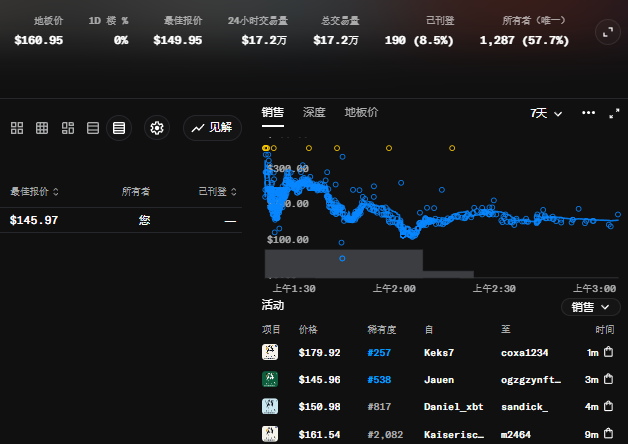Switch to mosaic layout view

[68, 128]
